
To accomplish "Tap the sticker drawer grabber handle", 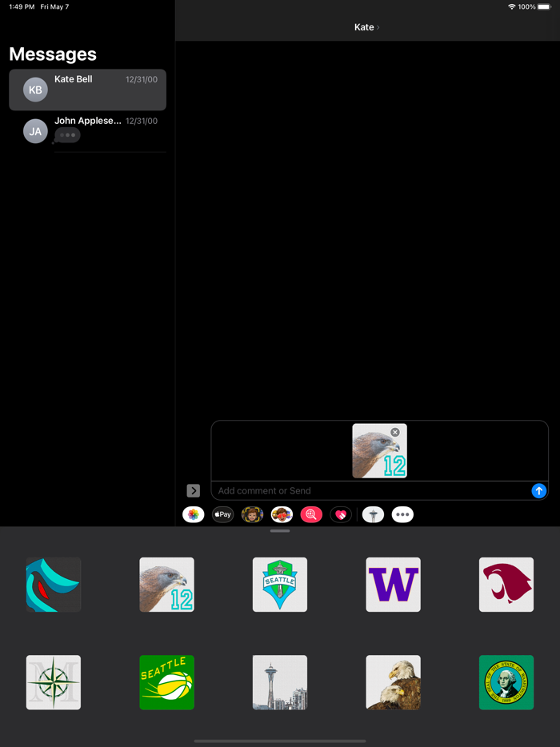I will [x=280, y=531].
